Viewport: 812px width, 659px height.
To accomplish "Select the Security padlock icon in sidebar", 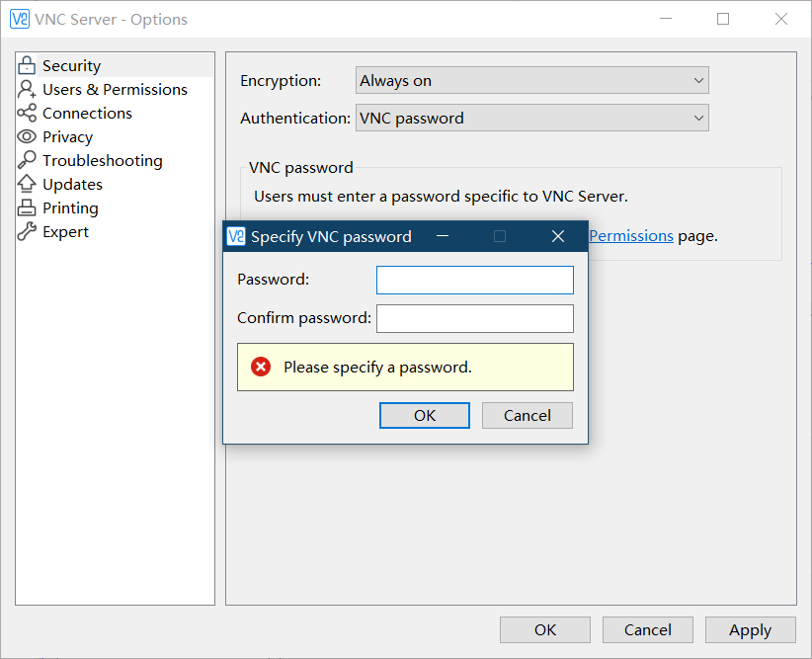I will point(29,65).
